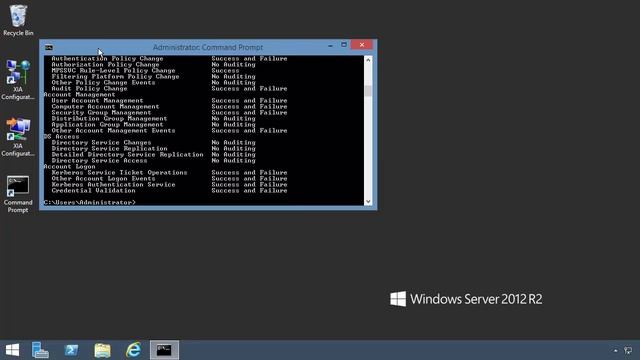Click the "Account Management" category heading
640x360 pixels.
click(80, 95)
